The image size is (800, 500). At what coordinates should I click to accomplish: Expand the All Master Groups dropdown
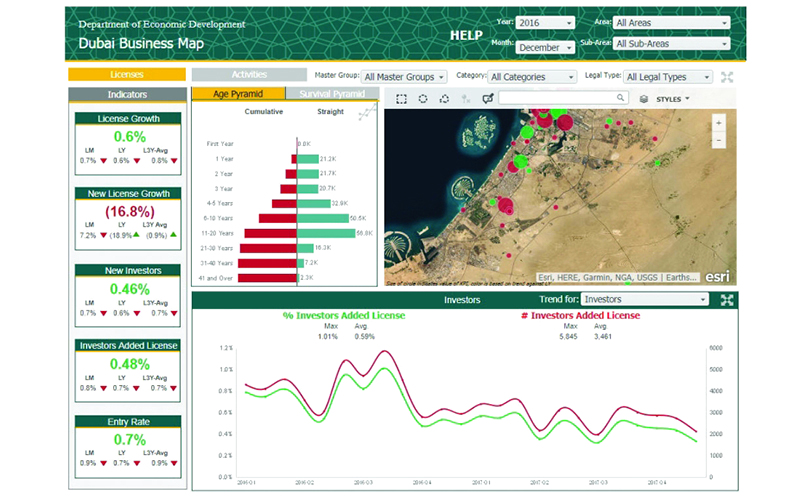point(404,77)
